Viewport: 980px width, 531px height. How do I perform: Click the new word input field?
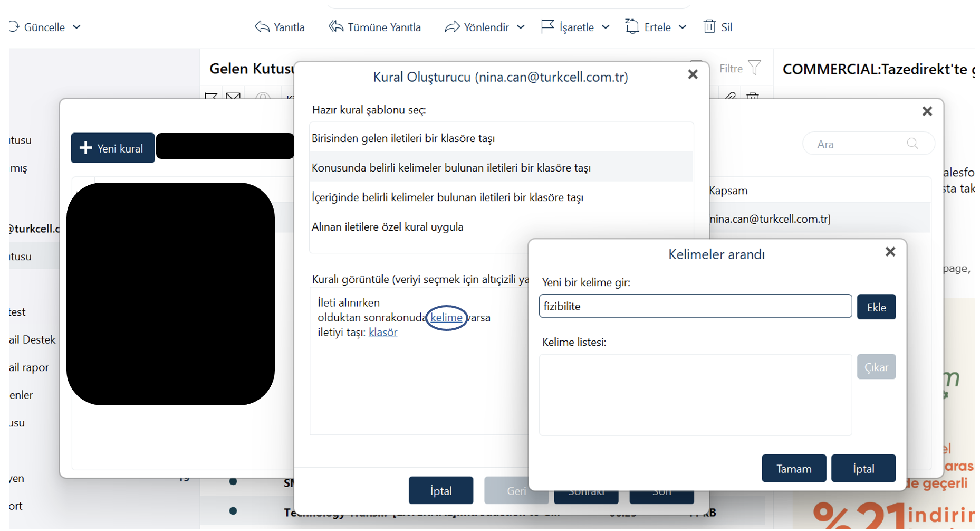click(695, 306)
